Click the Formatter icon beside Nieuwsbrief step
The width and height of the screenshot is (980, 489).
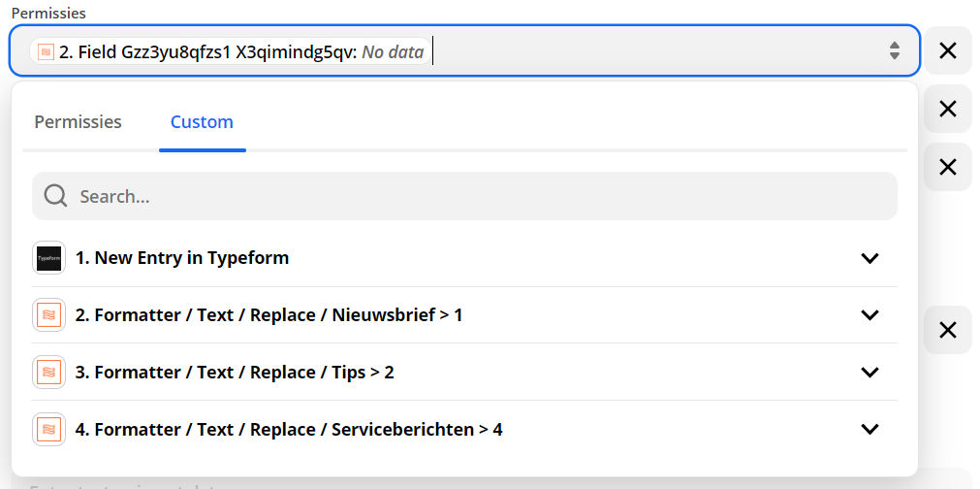pos(48,315)
